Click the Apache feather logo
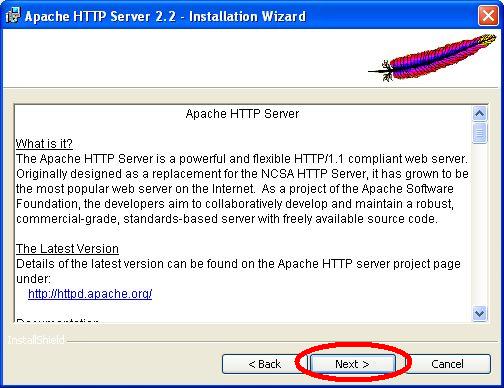 click(432, 57)
